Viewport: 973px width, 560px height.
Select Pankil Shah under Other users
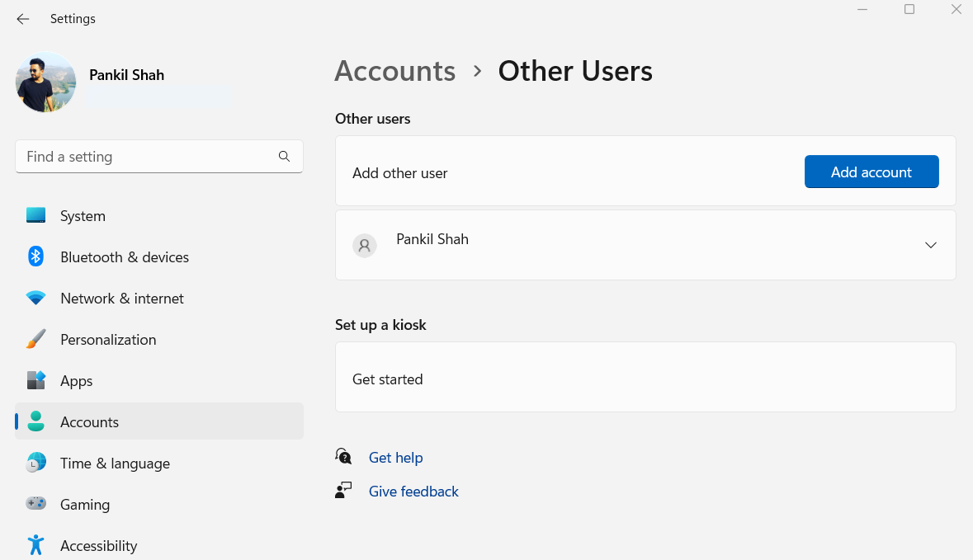click(x=645, y=245)
